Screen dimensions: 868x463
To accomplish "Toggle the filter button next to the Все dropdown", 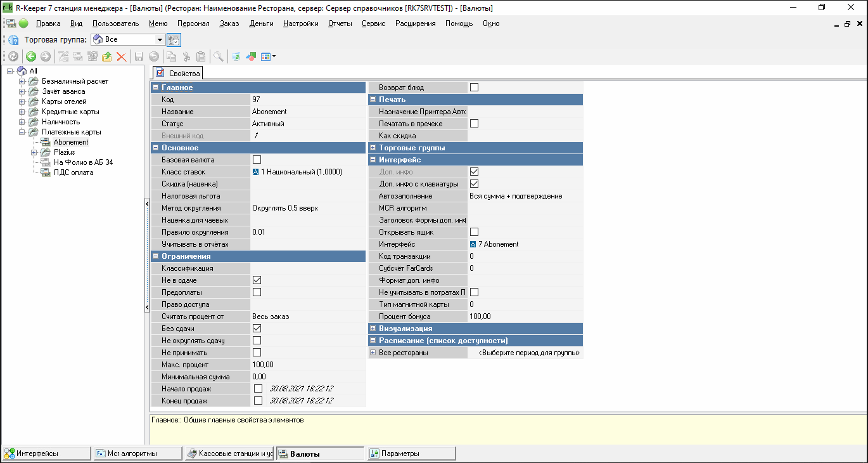I will tap(174, 39).
